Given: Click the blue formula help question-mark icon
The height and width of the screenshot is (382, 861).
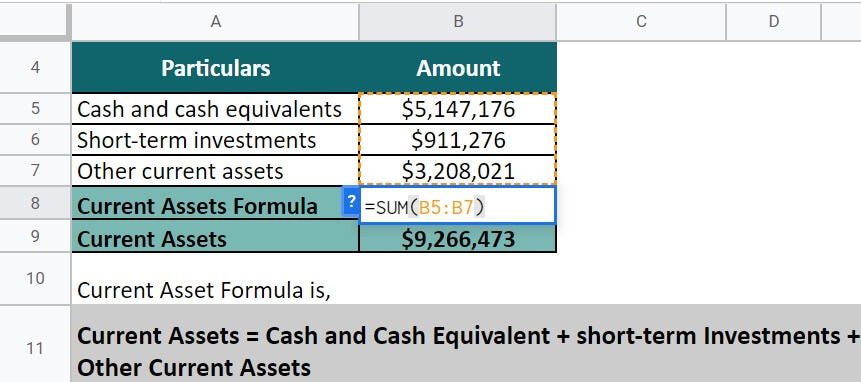Looking at the screenshot, I should tap(351, 201).
